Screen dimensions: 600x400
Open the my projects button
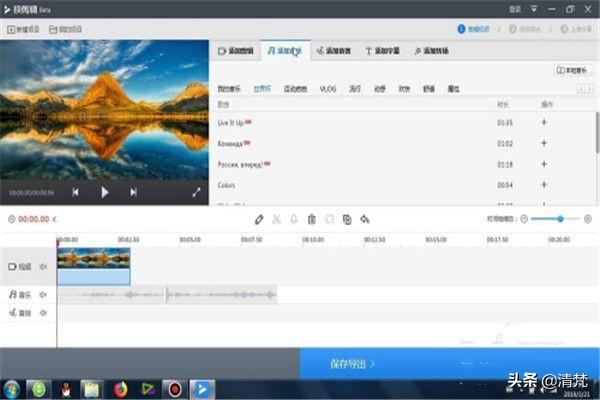65,29
